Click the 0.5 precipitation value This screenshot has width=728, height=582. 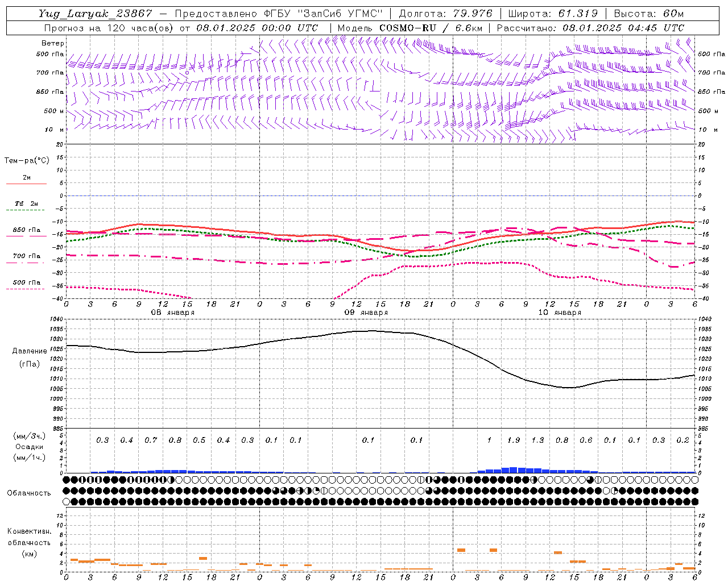tap(199, 440)
